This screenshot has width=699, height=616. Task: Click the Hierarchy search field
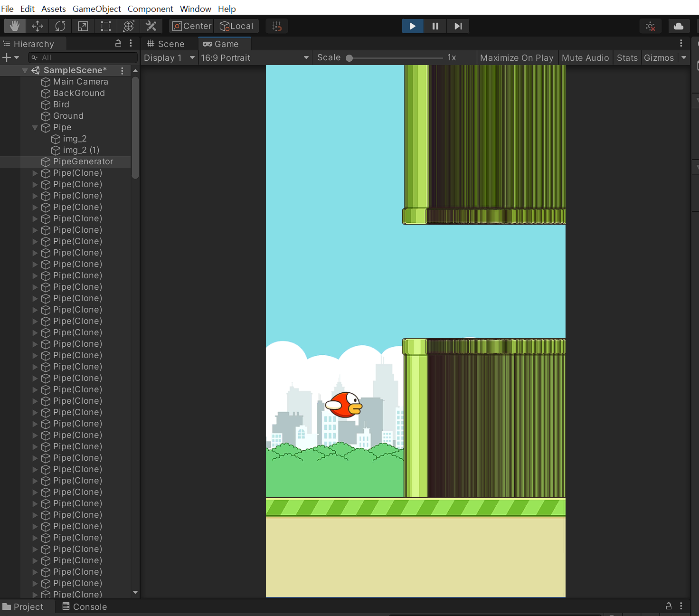(x=83, y=57)
